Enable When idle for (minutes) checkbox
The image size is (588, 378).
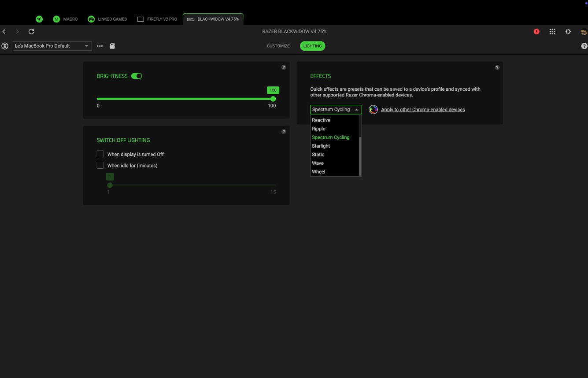tap(100, 165)
